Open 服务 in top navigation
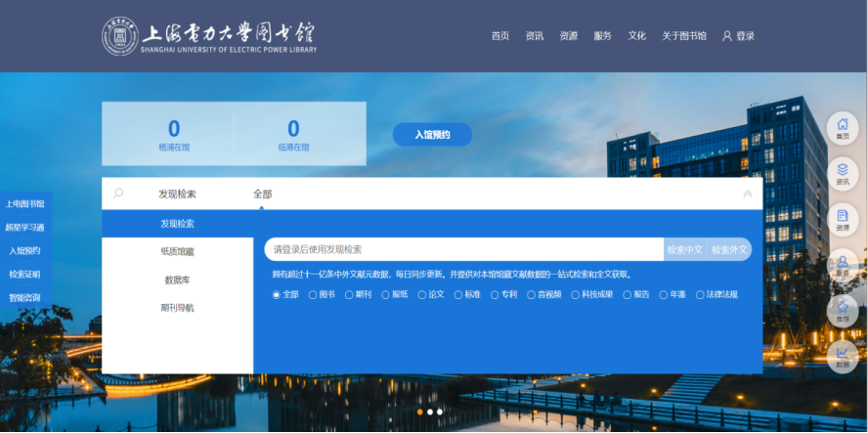This screenshot has width=868, height=433. [602, 36]
